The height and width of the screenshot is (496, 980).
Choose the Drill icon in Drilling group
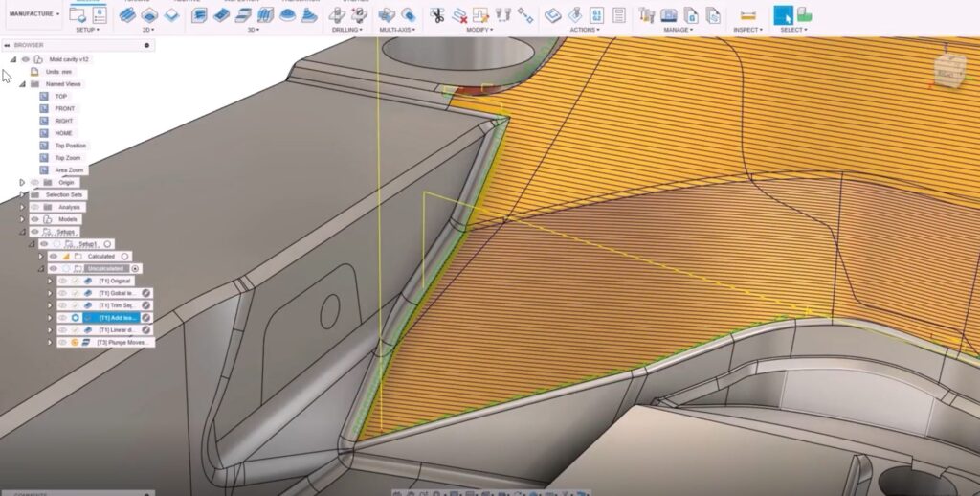338,15
